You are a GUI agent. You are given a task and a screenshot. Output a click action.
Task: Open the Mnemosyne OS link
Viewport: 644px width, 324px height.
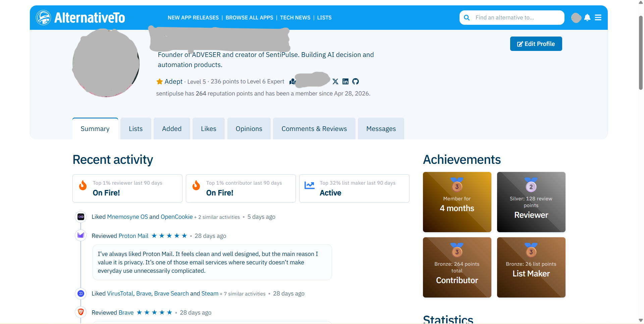pos(127,217)
